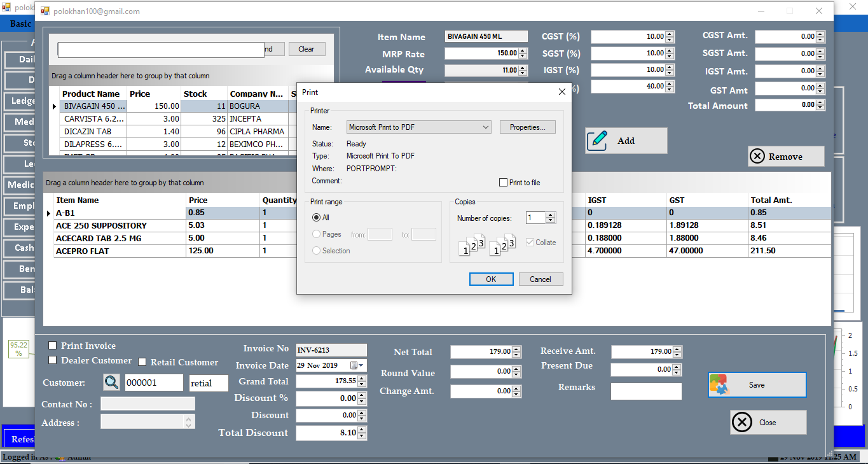Click the customer name field showing retial

[x=209, y=383]
